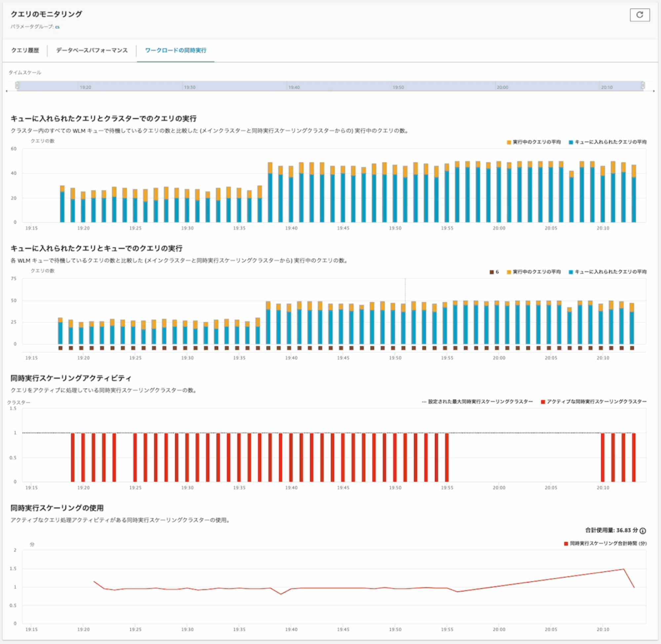The image size is (661, 644).
Task: Toggle queue 6 legend in queue chart
Action: point(494,272)
